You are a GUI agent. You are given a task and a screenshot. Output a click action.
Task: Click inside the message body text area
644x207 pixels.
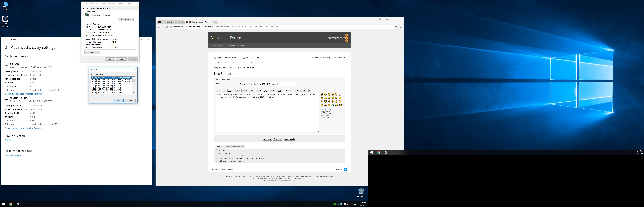267,113
